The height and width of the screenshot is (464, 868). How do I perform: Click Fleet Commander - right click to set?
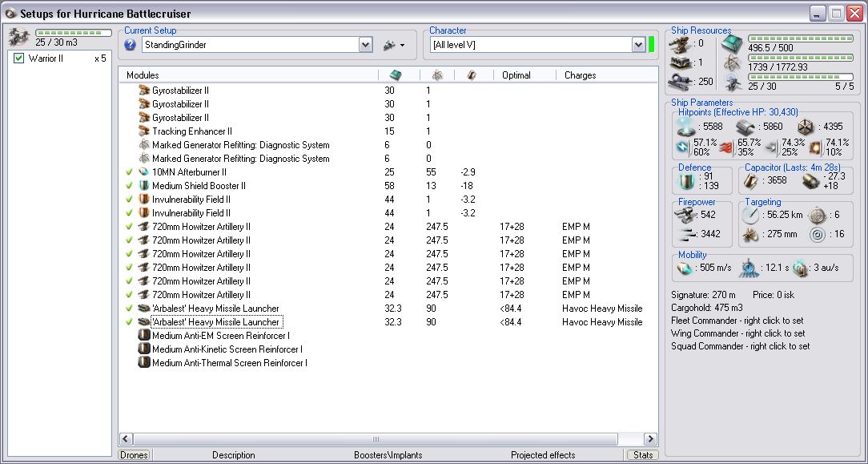(x=737, y=321)
